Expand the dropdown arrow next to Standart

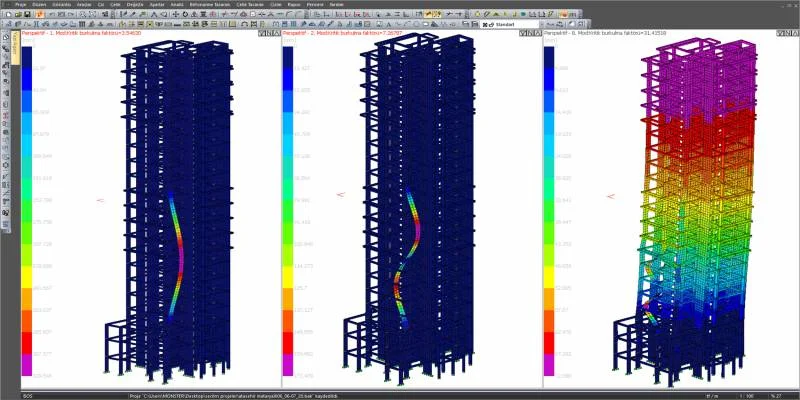(542, 24)
